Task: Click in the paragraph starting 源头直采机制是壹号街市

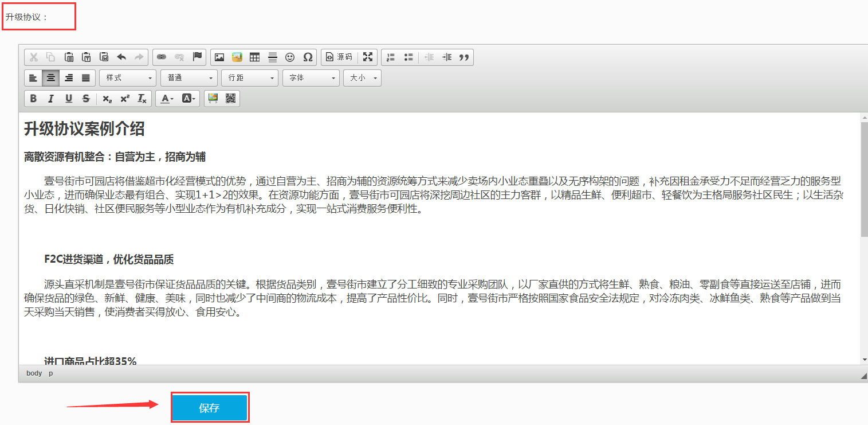Action: (x=434, y=299)
